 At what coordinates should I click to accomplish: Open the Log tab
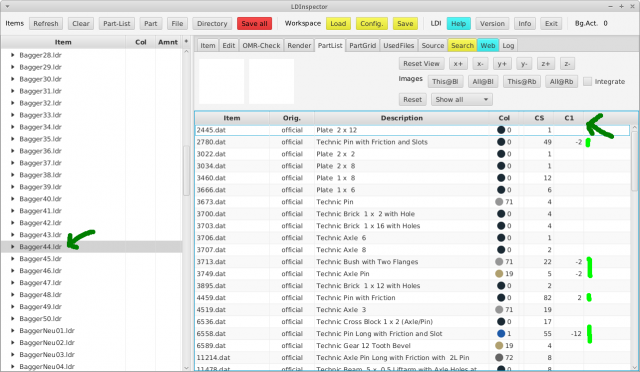(x=508, y=45)
